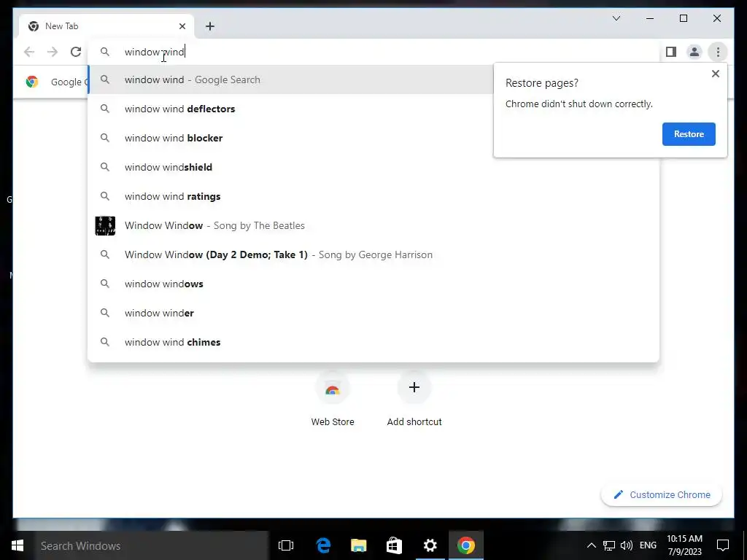Click the Chrome back arrow
This screenshot has width=747, height=560.
(29, 52)
